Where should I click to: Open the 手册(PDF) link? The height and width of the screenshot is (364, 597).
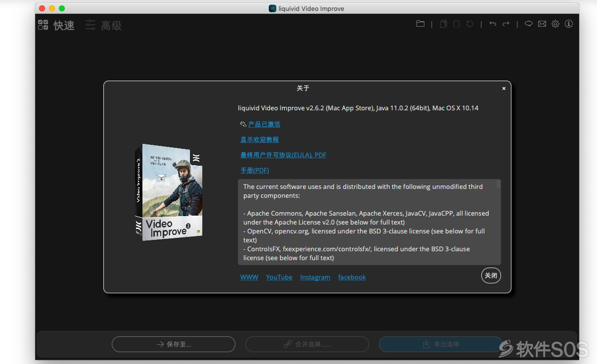[x=255, y=170]
